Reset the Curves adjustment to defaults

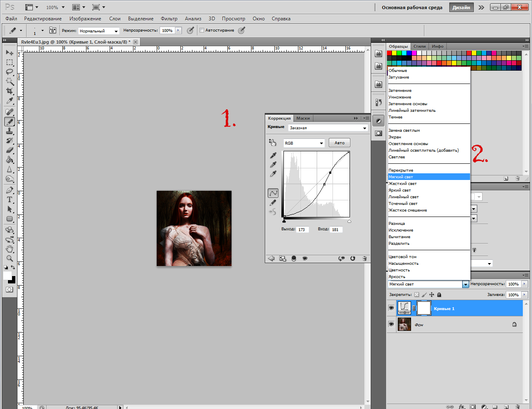[x=352, y=258]
